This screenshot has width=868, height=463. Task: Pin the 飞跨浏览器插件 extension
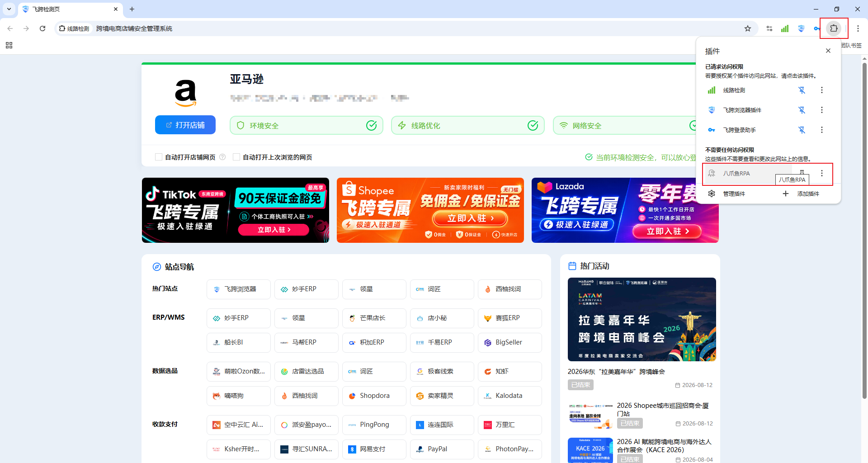(x=802, y=110)
